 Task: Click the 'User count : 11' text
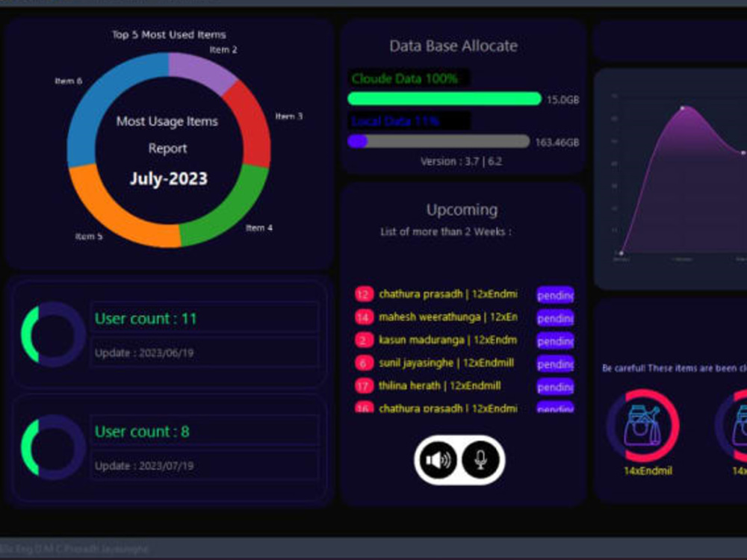click(146, 319)
